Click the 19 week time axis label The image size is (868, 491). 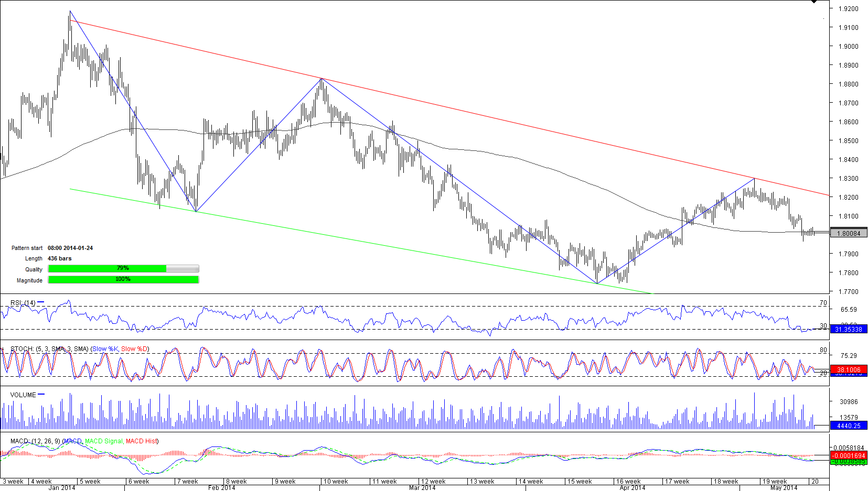(x=775, y=482)
